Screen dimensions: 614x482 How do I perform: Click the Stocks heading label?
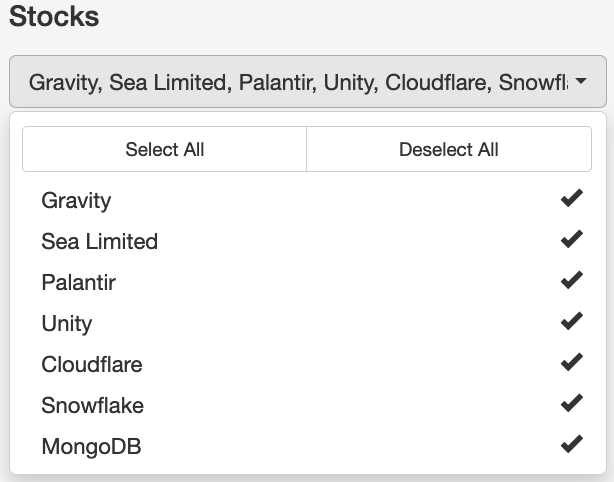click(x=54, y=17)
